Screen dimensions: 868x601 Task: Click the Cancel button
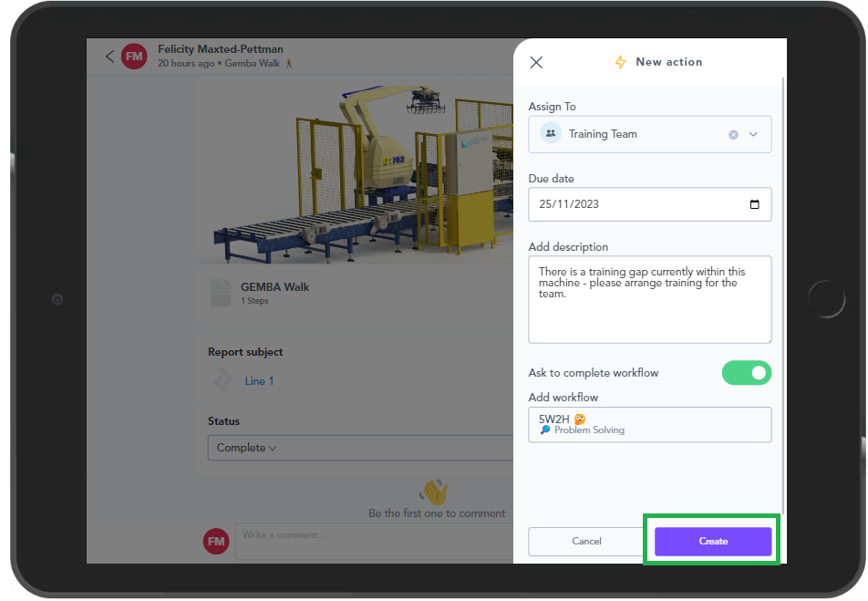pos(586,541)
